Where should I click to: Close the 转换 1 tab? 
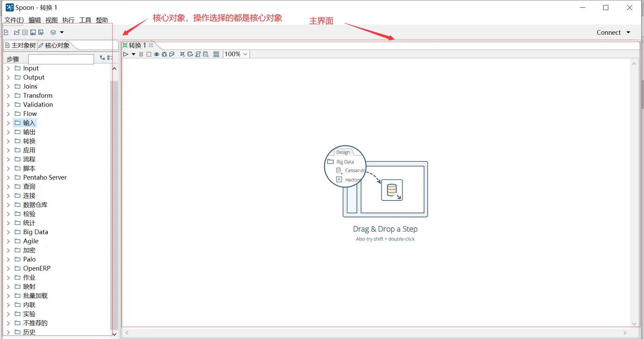(151, 45)
